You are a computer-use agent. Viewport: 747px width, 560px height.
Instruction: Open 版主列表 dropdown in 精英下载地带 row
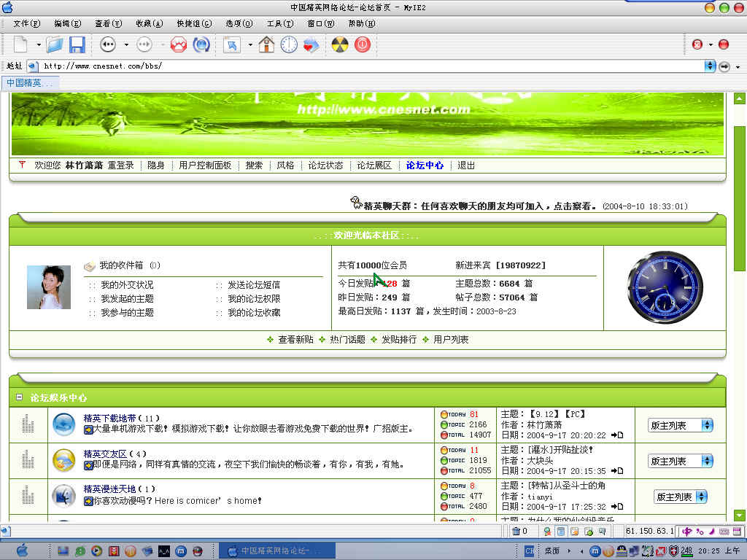681,425
